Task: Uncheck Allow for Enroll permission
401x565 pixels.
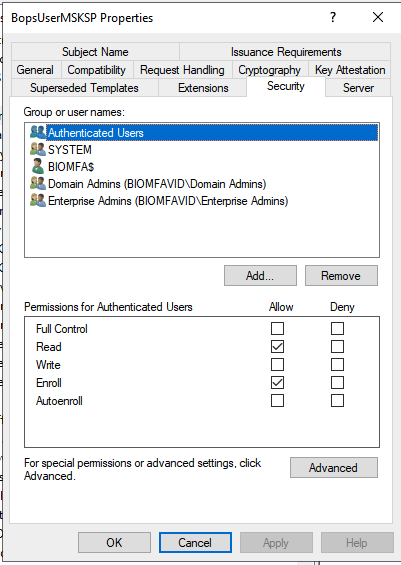Action: pos(277,383)
